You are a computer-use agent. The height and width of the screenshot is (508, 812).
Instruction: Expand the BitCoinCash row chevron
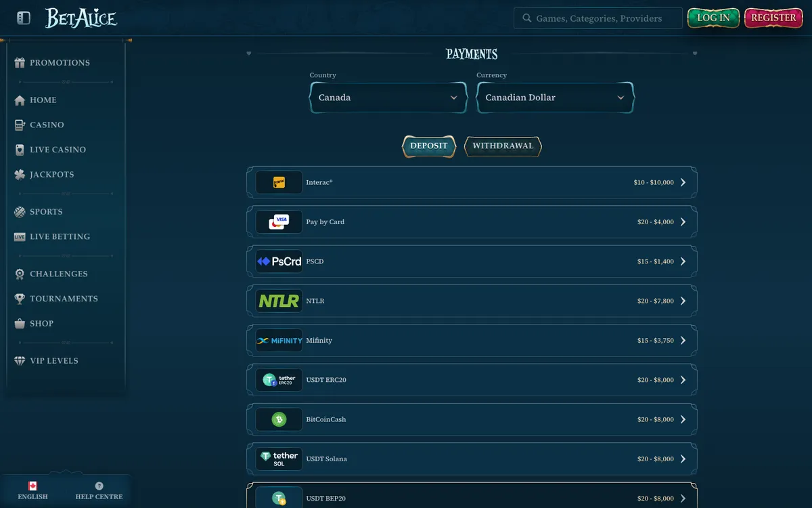(683, 419)
